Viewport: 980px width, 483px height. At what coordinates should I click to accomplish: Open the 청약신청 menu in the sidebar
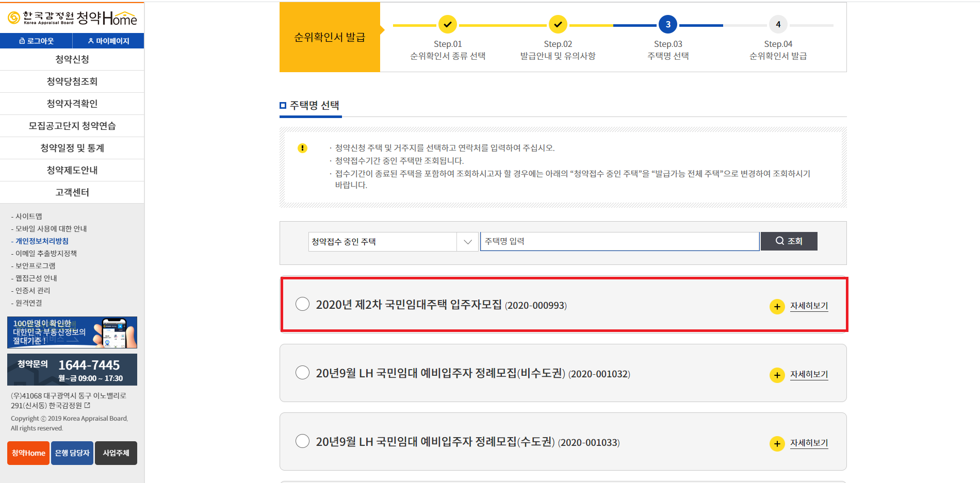point(72,59)
